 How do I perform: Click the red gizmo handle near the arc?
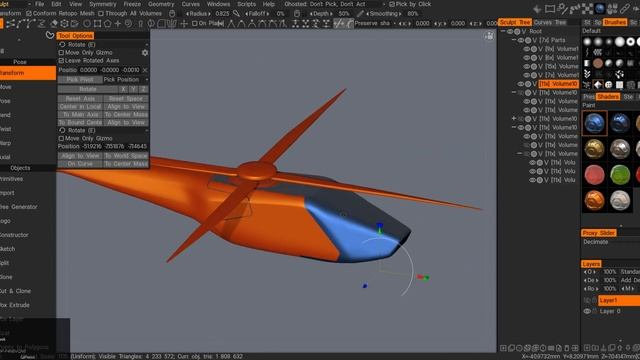click(x=420, y=277)
